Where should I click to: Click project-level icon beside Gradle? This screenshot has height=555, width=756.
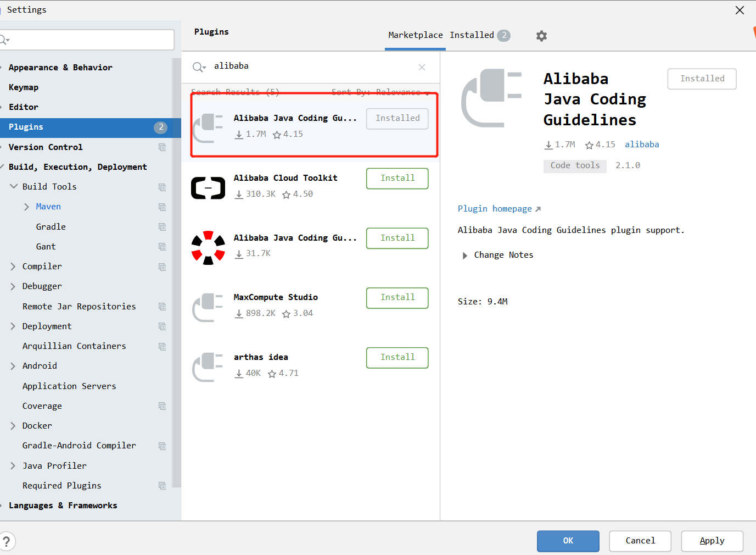pos(162,227)
